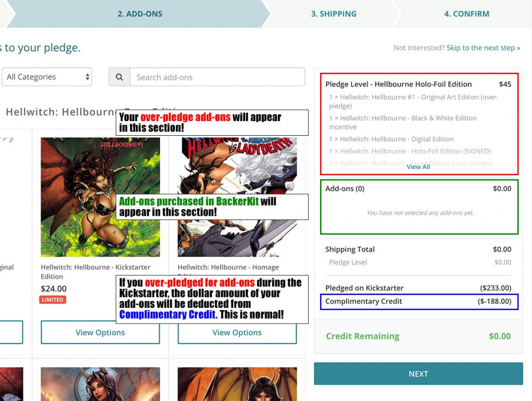Screen dimensions: 532x401
Task: Switch to the 3. SHIPPING tab
Action: [x=333, y=14]
